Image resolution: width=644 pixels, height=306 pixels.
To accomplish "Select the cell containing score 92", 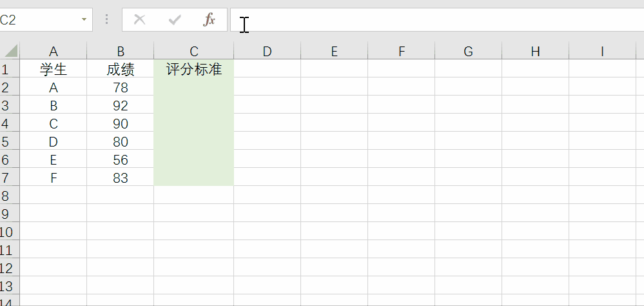I will [121, 105].
